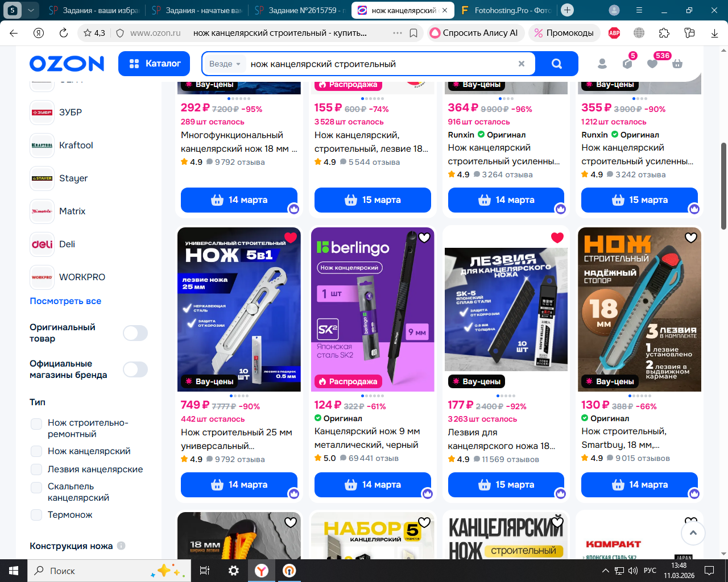Open the browser extensions puzzle icon

pyautogui.click(x=664, y=33)
